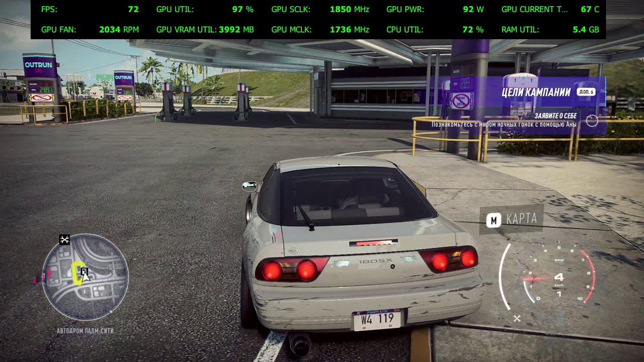Viewport: 644px width, 362px height.
Task: Click the gear number 4 in speedometer
Action: [x=558, y=277]
